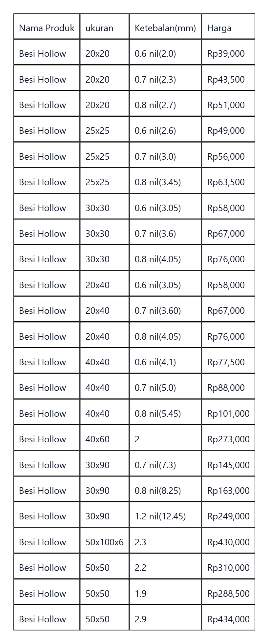Click the Nama Produk column header

[47, 27]
